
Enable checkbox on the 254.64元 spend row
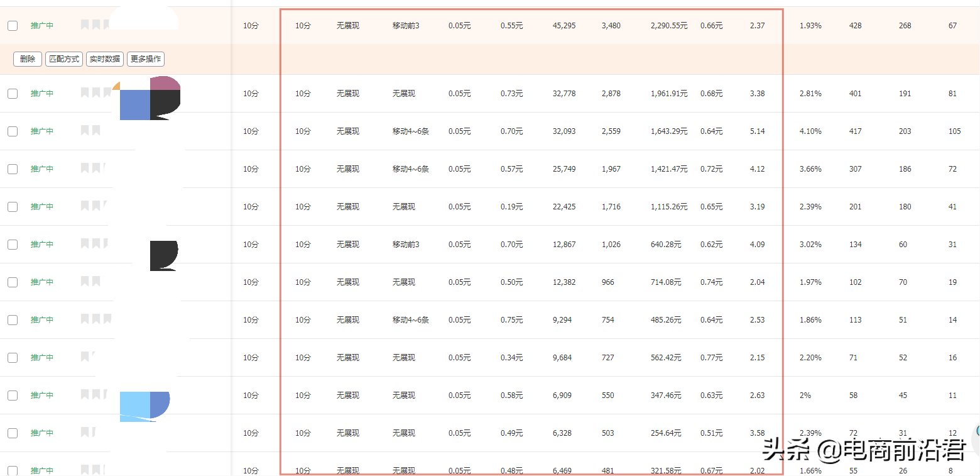[13, 433]
